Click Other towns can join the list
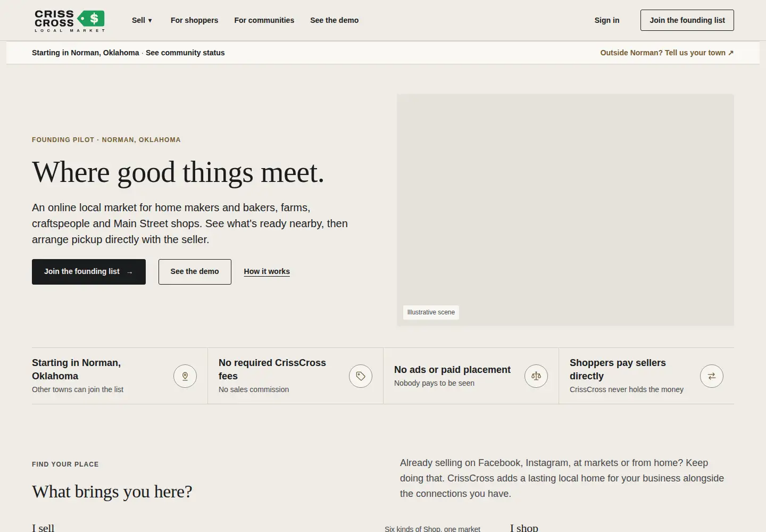 tap(78, 389)
